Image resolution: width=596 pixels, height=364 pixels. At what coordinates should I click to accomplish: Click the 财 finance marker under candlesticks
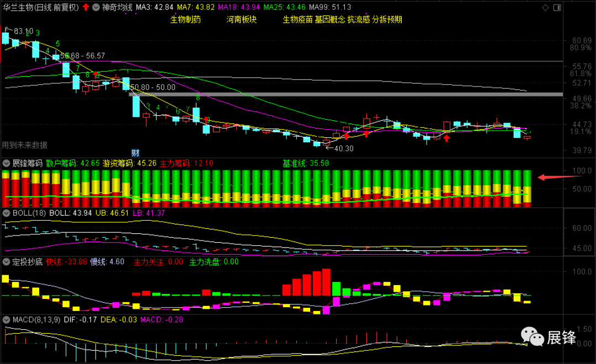click(135, 153)
